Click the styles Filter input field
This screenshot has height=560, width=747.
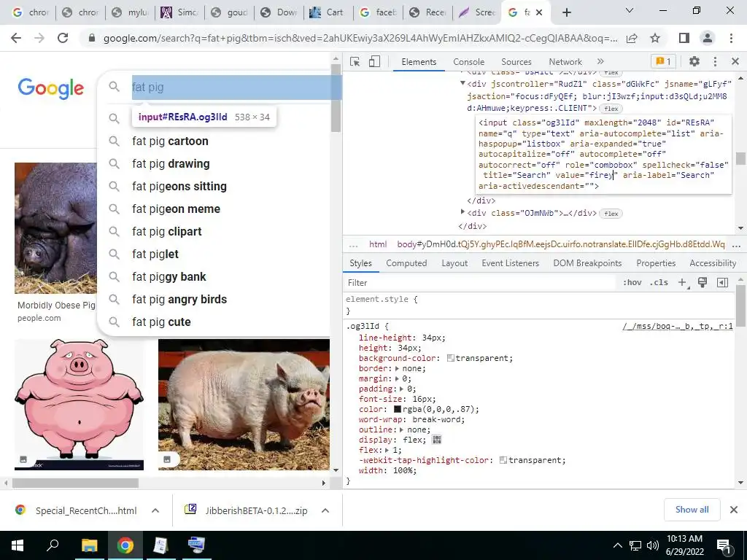[x=479, y=283]
